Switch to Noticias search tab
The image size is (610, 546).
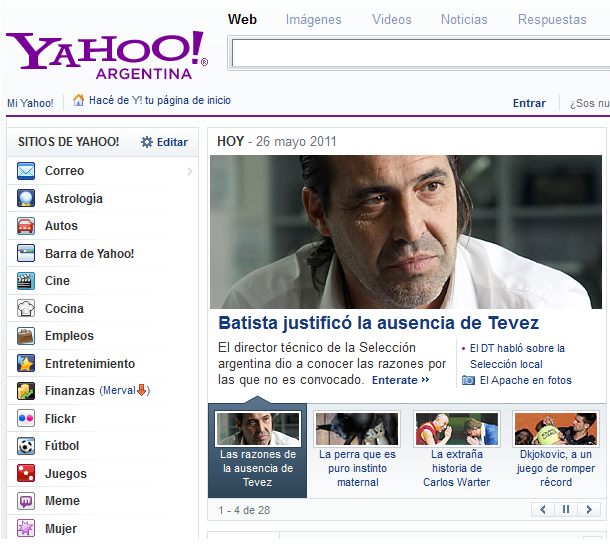[x=464, y=19]
